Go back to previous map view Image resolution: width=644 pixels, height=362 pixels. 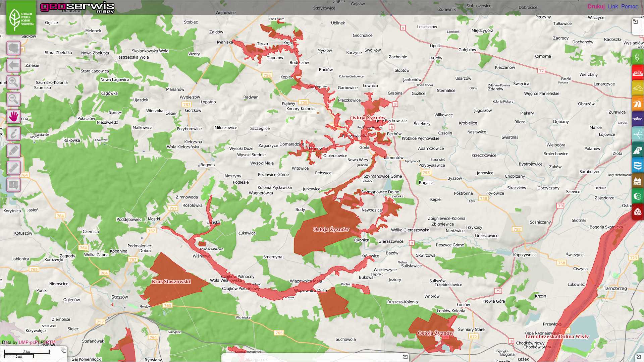pos(13,65)
